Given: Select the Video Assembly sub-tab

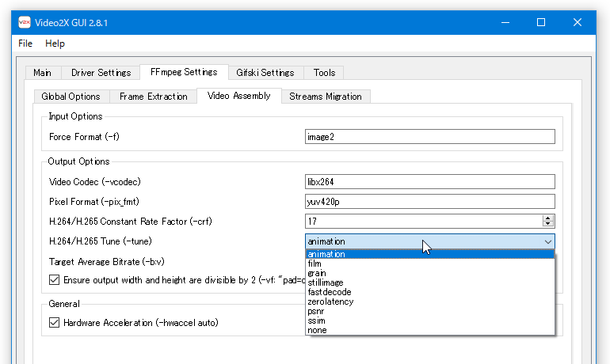Looking at the screenshot, I should pos(239,96).
